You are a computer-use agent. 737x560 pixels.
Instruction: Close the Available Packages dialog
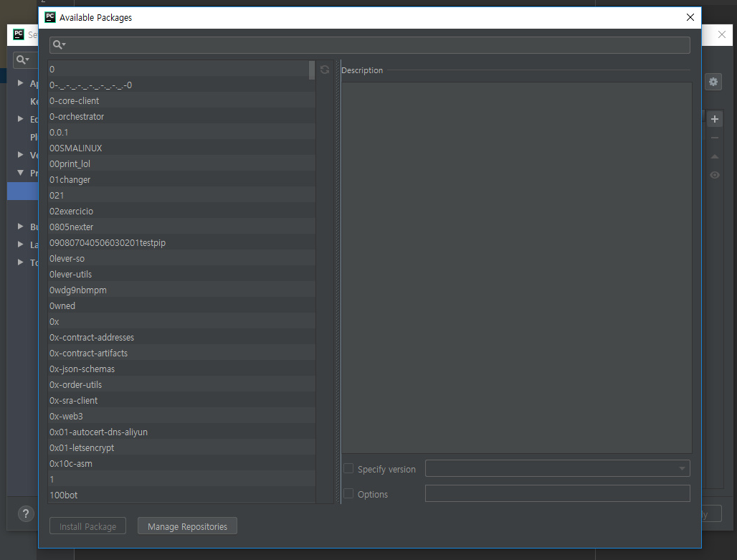point(690,17)
